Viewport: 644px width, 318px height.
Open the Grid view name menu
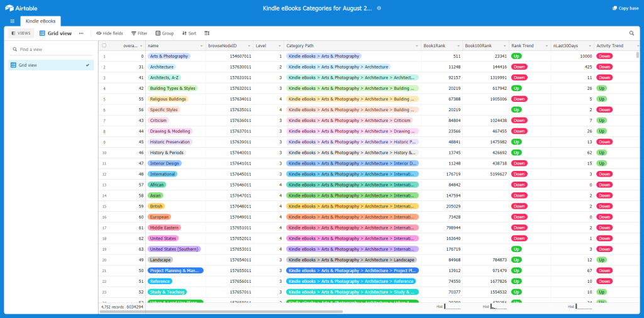55,33
